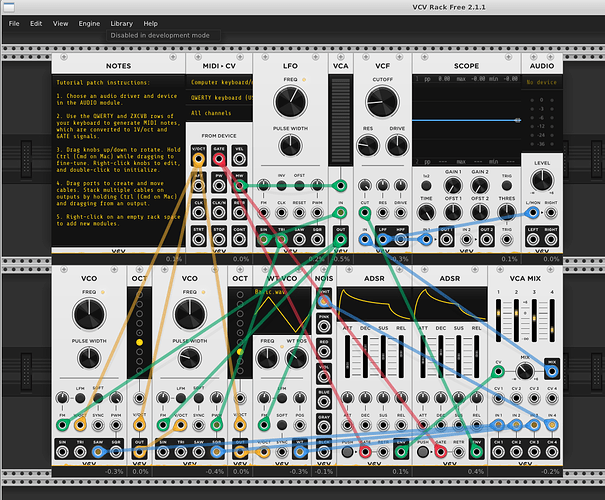The width and height of the screenshot is (605, 500).
Task: Open the File menu
Action: pyautogui.click(x=14, y=24)
